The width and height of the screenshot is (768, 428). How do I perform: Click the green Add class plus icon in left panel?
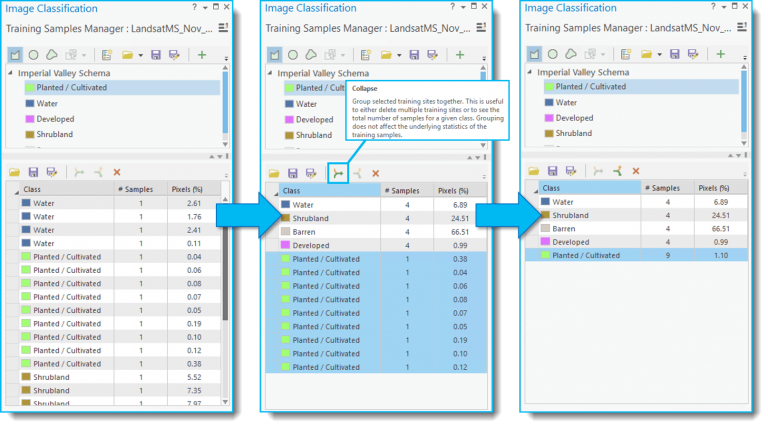click(202, 55)
